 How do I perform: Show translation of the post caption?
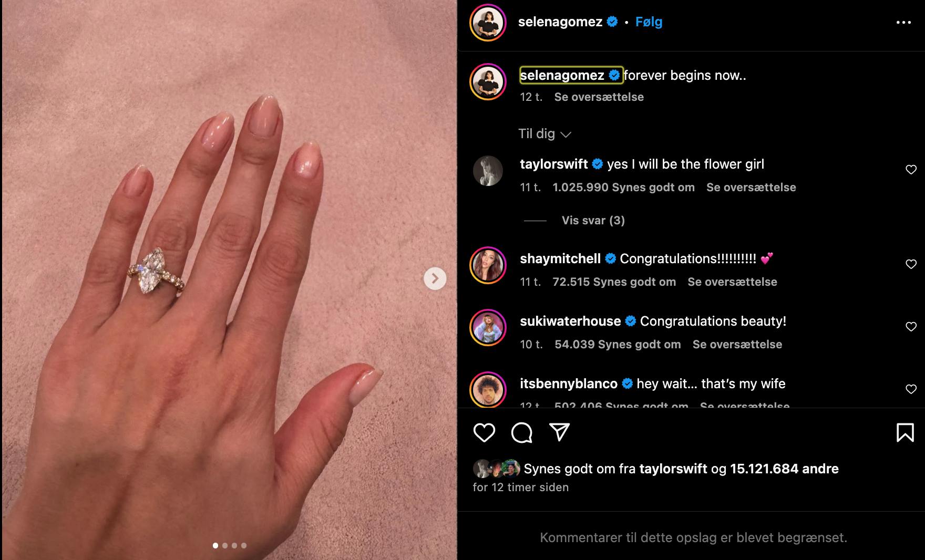click(599, 97)
